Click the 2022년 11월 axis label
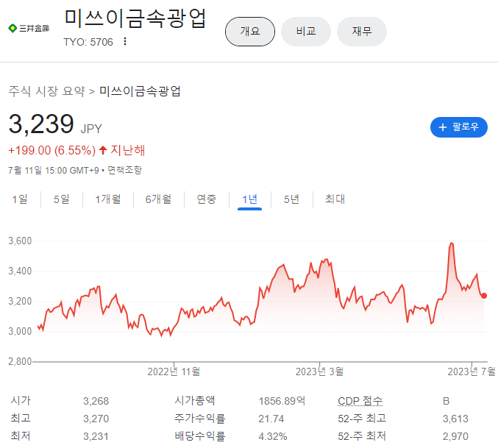The height and width of the screenshot is (448, 498). pyautogui.click(x=174, y=371)
